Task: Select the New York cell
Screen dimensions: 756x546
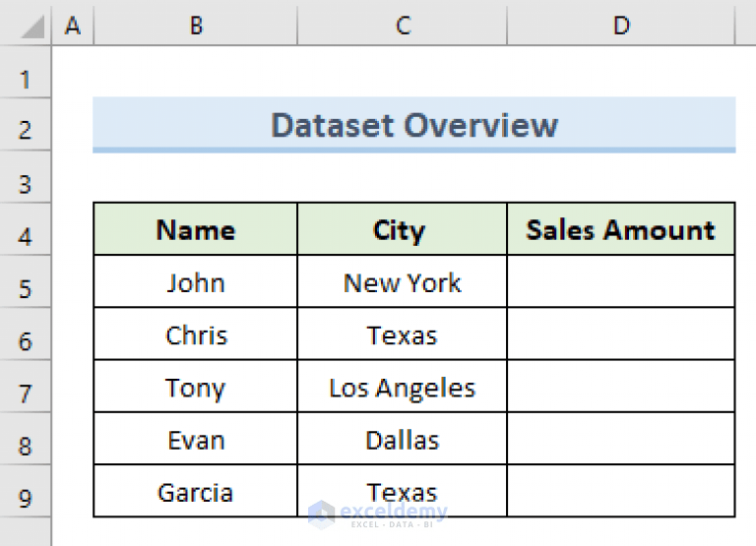Action: point(403,281)
